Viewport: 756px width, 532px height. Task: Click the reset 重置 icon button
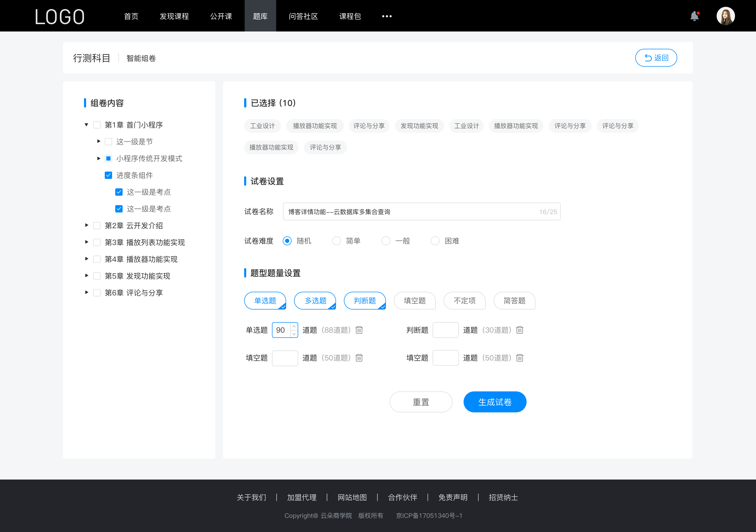point(420,402)
